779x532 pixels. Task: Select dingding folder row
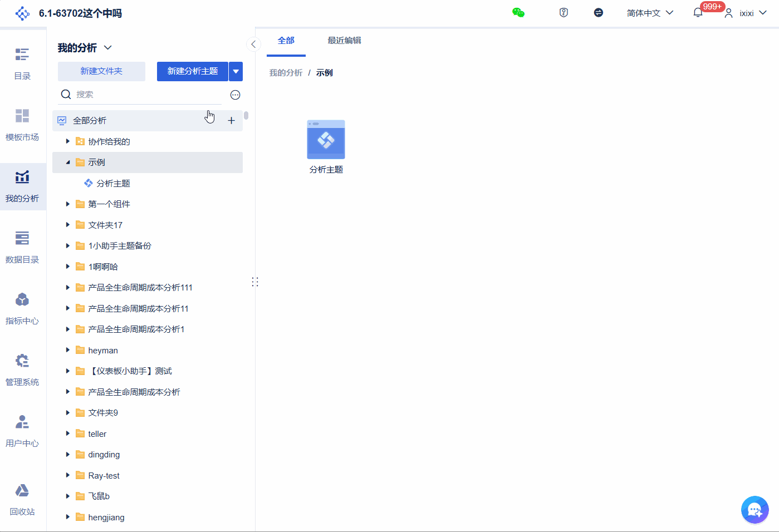tap(148, 455)
